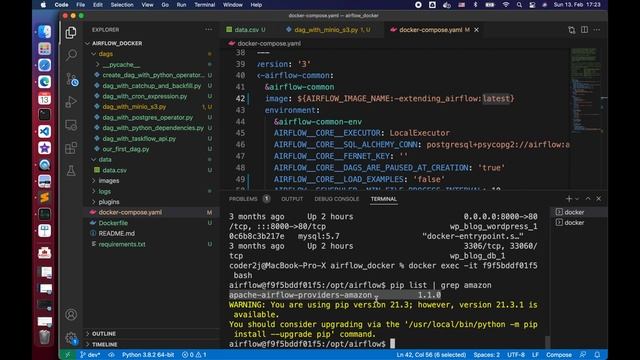This screenshot has height=360, width=640.
Task: Open the Source Control view
Action: pyautogui.click(x=72, y=79)
